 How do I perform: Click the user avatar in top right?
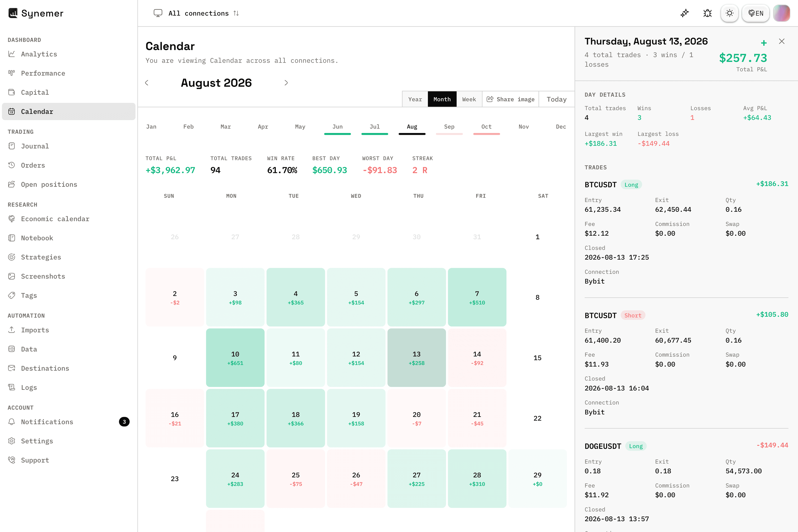(x=782, y=13)
